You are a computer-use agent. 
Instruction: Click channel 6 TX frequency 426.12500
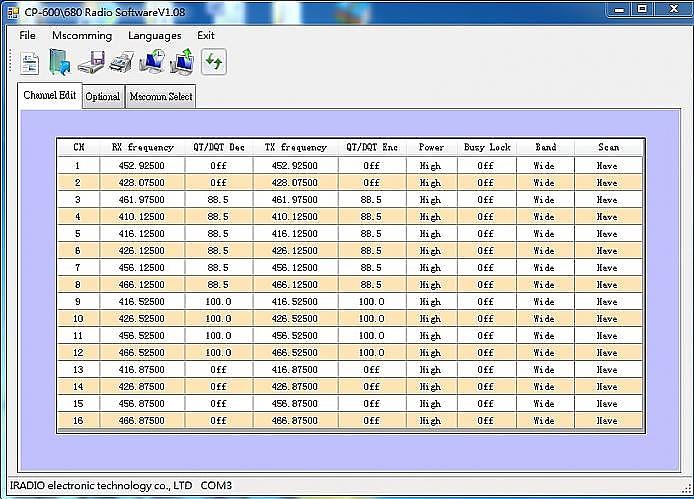point(295,251)
